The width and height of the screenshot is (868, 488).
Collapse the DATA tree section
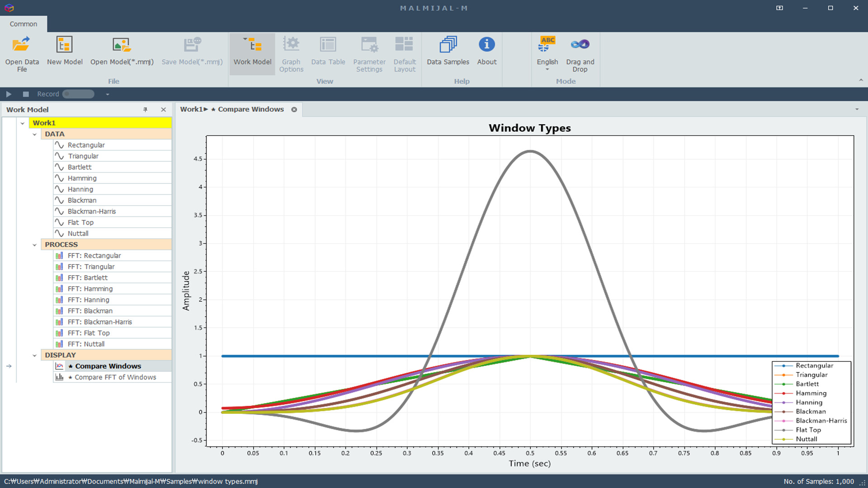(35, 134)
